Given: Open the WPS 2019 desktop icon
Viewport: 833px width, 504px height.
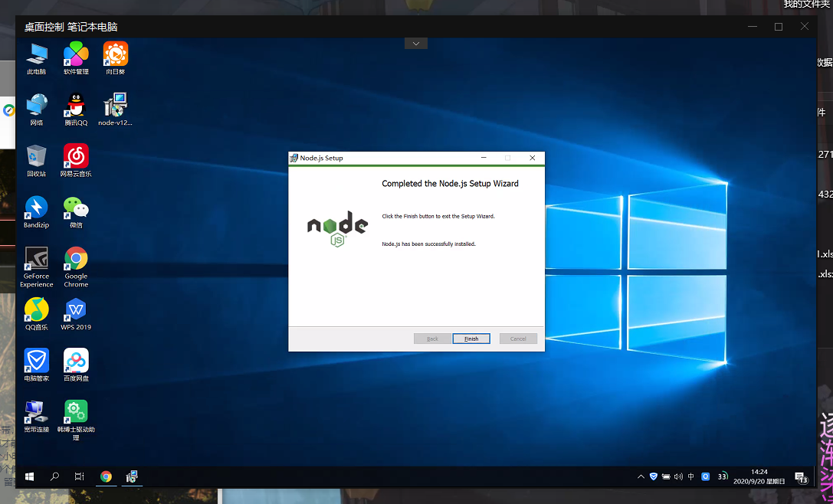Looking at the screenshot, I should (76, 309).
